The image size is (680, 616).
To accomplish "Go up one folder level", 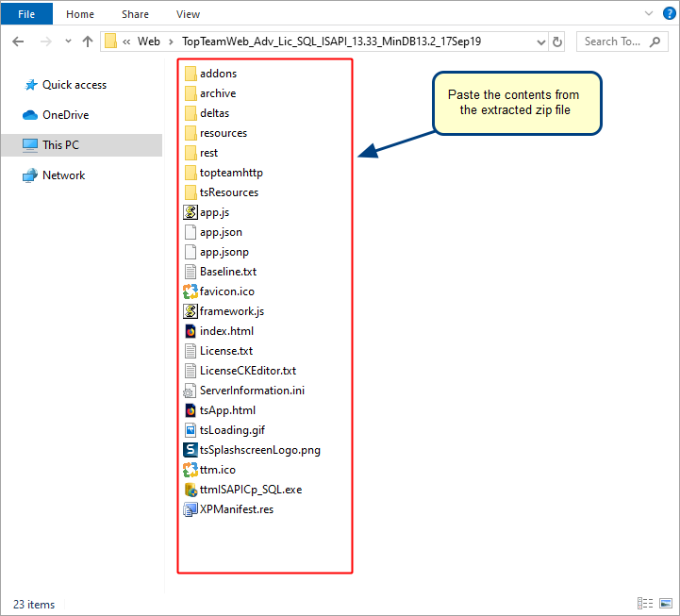I will tap(88, 42).
